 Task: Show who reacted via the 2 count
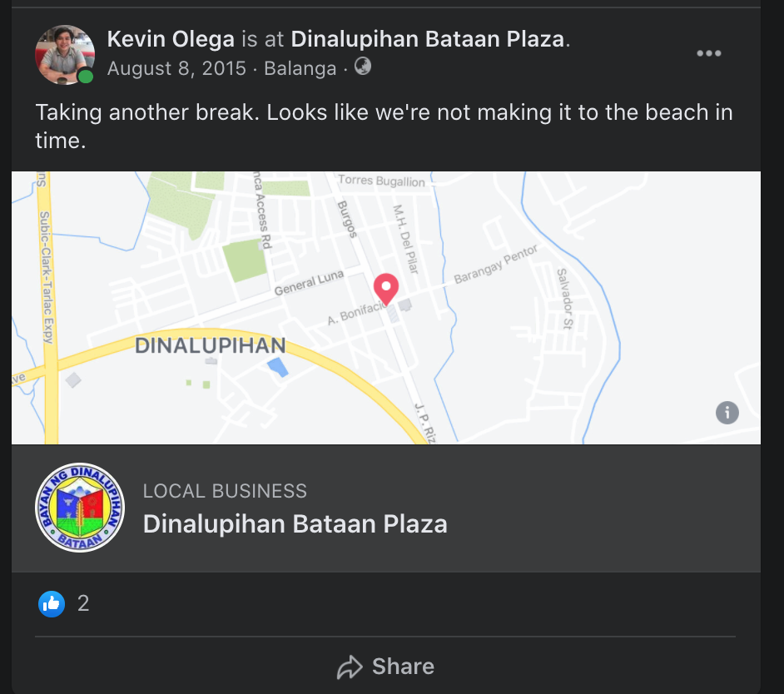click(x=83, y=603)
